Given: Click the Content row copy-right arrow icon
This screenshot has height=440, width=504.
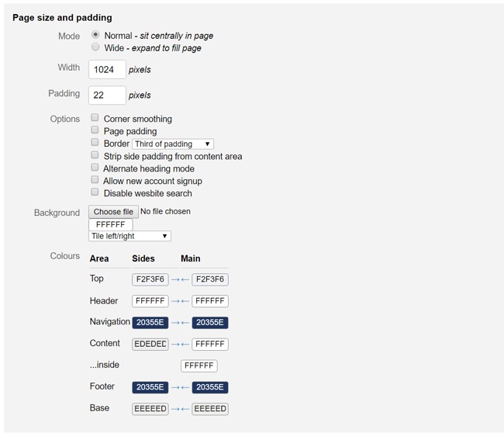Looking at the screenshot, I should point(175,345).
